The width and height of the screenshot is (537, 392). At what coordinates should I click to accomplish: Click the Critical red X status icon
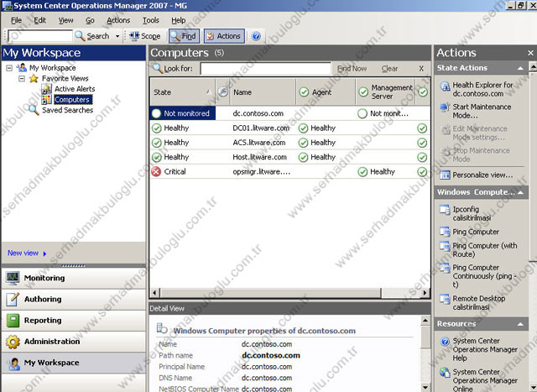(156, 171)
